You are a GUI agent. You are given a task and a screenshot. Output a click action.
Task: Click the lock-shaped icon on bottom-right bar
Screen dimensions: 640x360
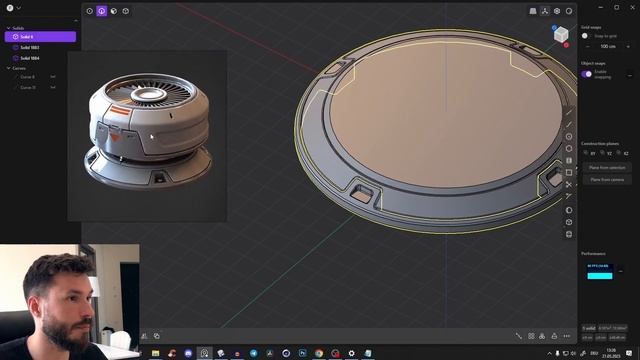(554, 336)
